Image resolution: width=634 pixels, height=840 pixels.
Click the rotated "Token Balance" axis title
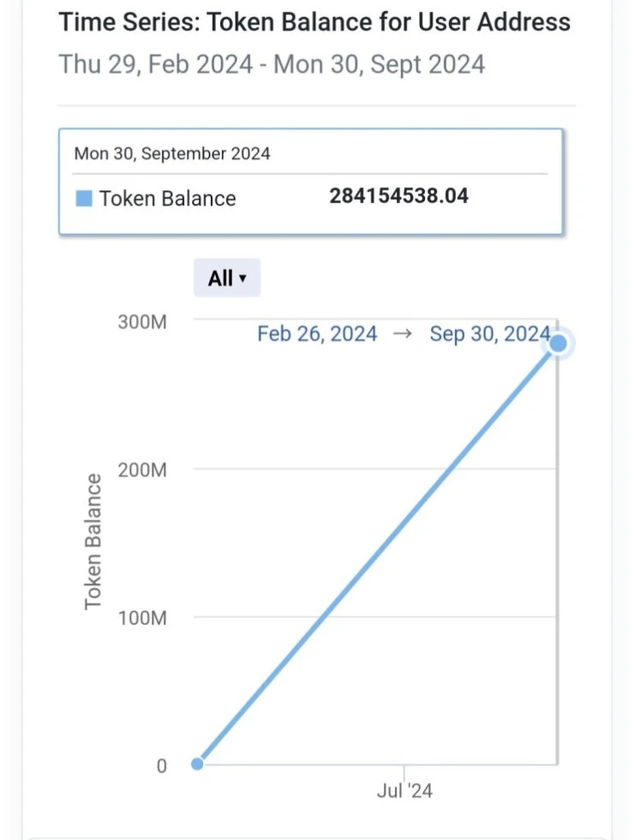[93, 541]
